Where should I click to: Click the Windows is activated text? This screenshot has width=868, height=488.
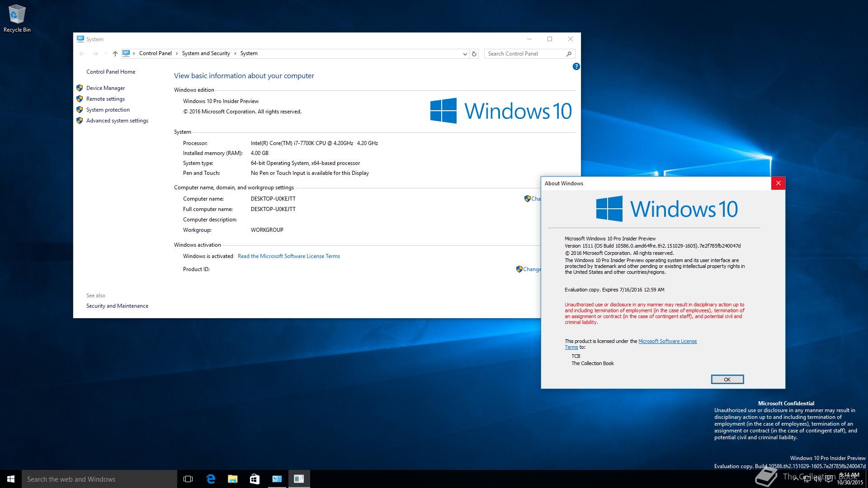pyautogui.click(x=208, y=256)
